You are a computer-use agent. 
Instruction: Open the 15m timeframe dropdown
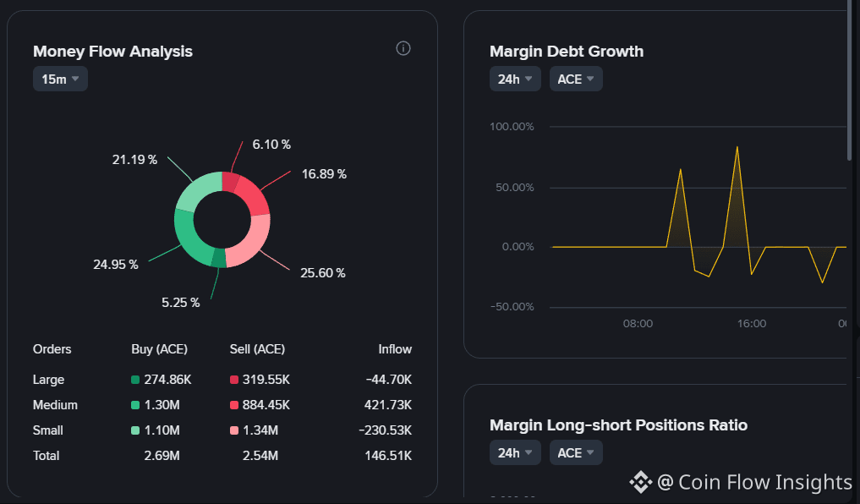pyautogui.click(x=60, y=79)
